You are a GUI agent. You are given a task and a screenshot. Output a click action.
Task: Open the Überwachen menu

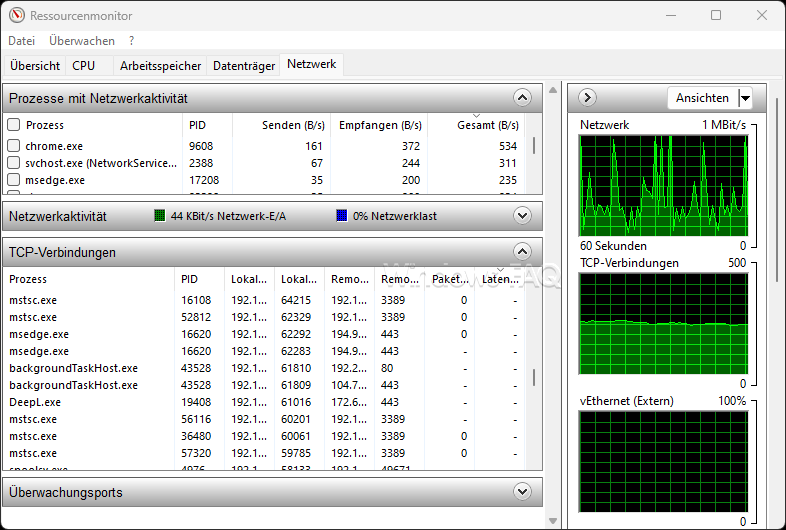82,41
